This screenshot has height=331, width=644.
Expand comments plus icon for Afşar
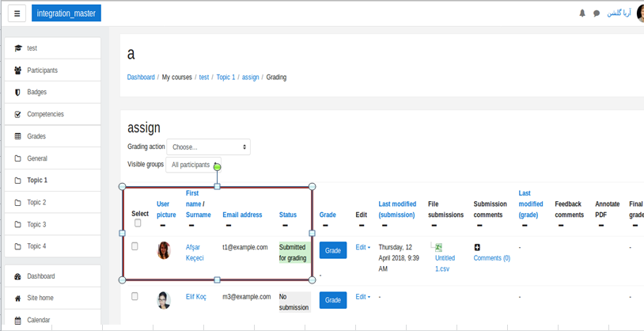coord(477,247)
